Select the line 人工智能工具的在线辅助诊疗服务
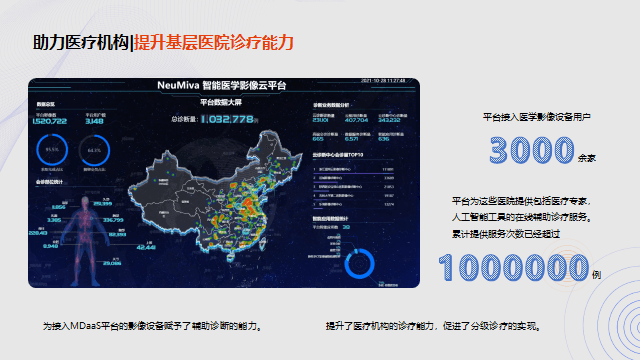640x360 pixels. pyautogui.click(x=522, y=217)
